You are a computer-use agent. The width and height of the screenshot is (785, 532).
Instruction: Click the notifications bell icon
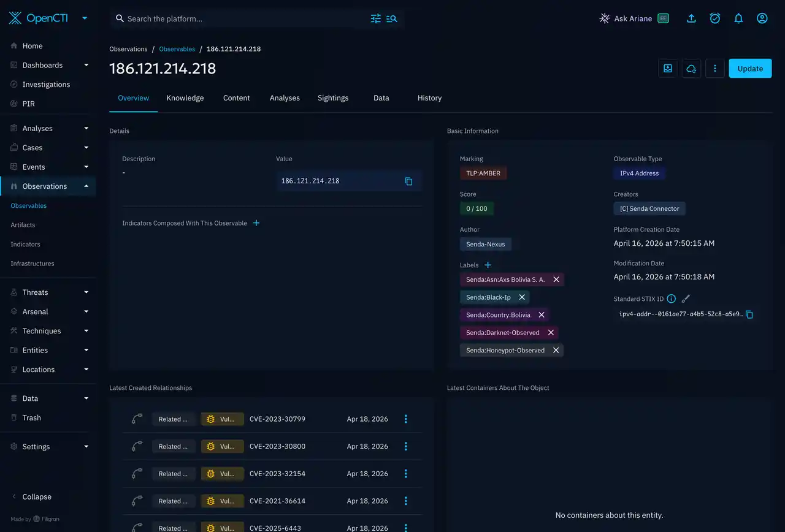tap(738, 18)
